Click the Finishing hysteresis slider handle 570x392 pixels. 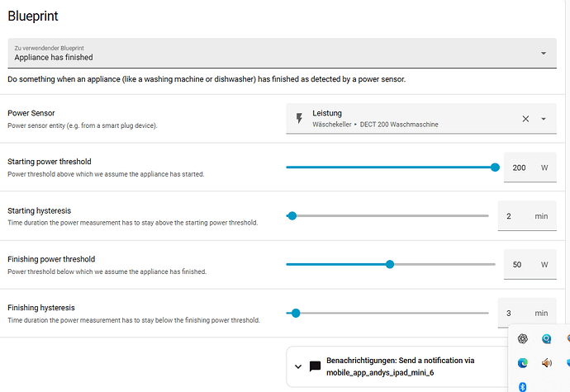(x=296, y=313)
